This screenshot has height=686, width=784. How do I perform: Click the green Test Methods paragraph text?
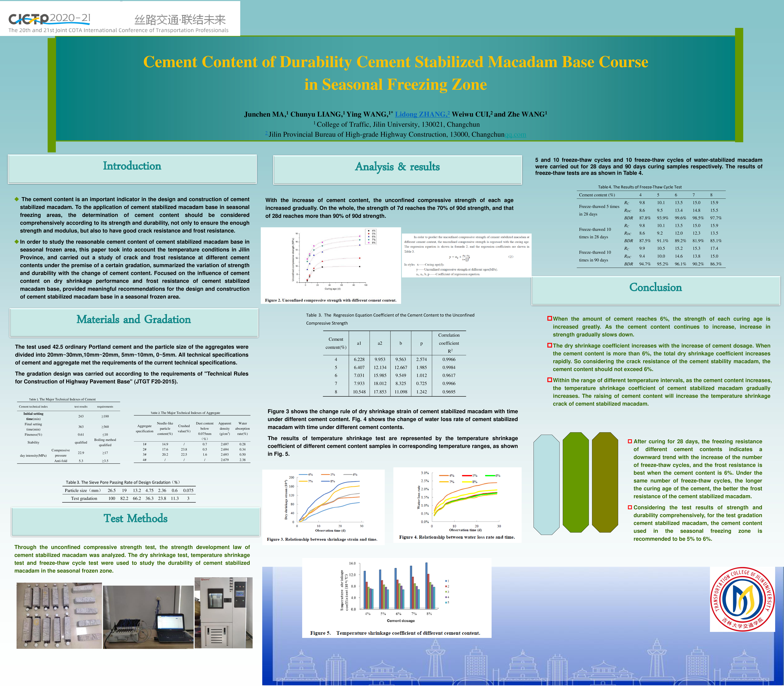(132, 559)
